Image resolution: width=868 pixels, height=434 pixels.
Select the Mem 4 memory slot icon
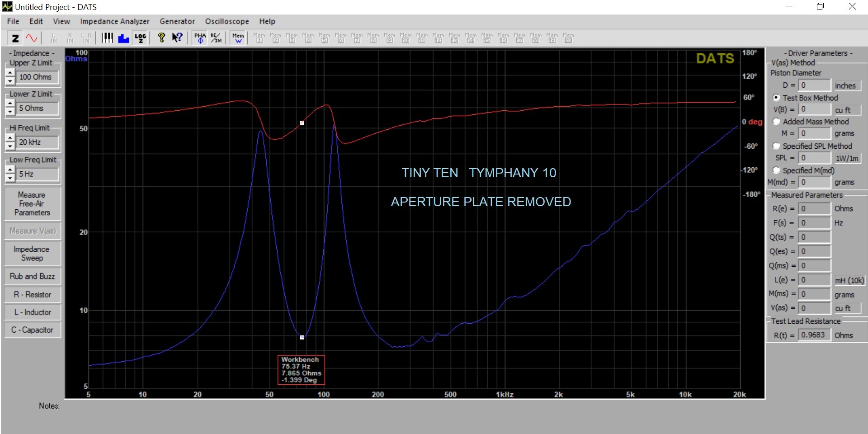click(308, 38)
